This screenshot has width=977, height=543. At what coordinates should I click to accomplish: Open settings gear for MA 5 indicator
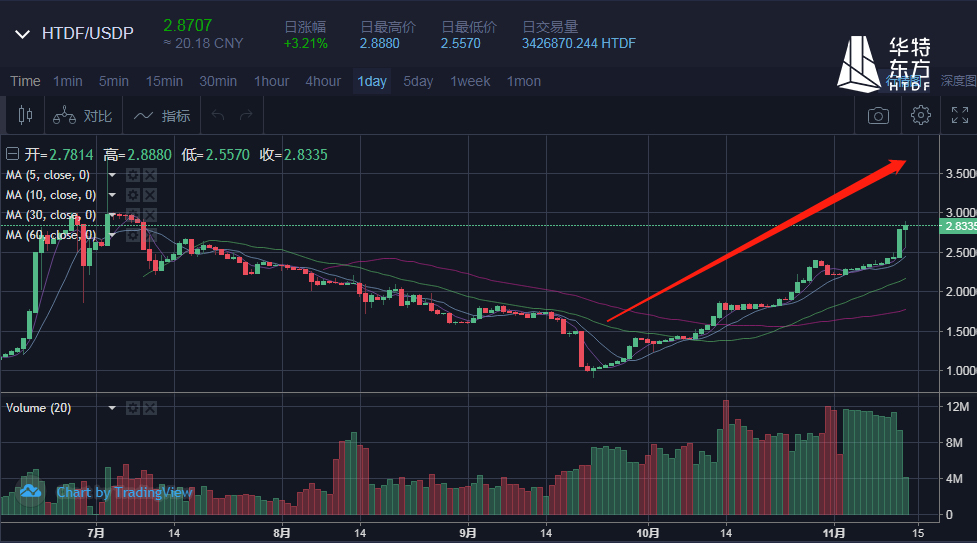coord(132,175)
